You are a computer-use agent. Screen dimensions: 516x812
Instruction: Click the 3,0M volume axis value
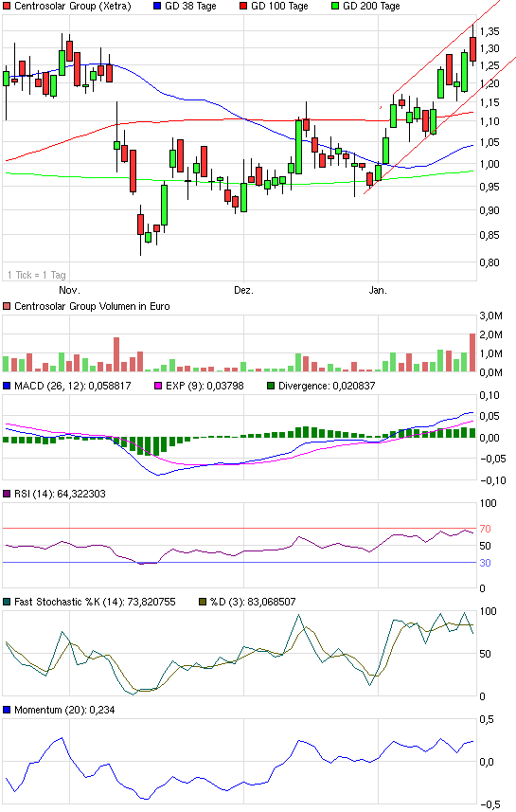(491, 316)
